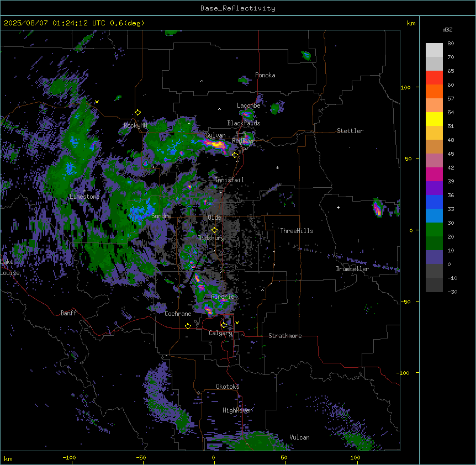Click the blue rain core west of Sundre
This screenshot has height=465, width=476.
(x=140, y=211)
